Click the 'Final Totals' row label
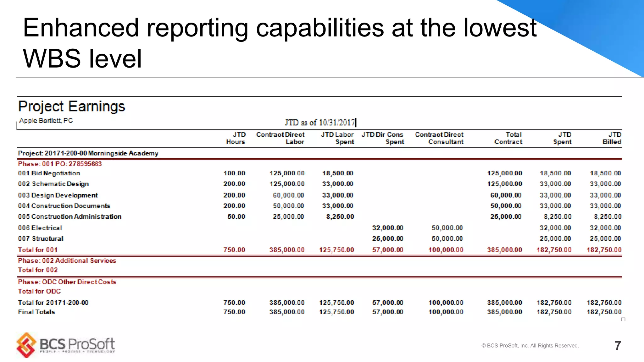This screenshot has width=644, height=362. point(36,312)
